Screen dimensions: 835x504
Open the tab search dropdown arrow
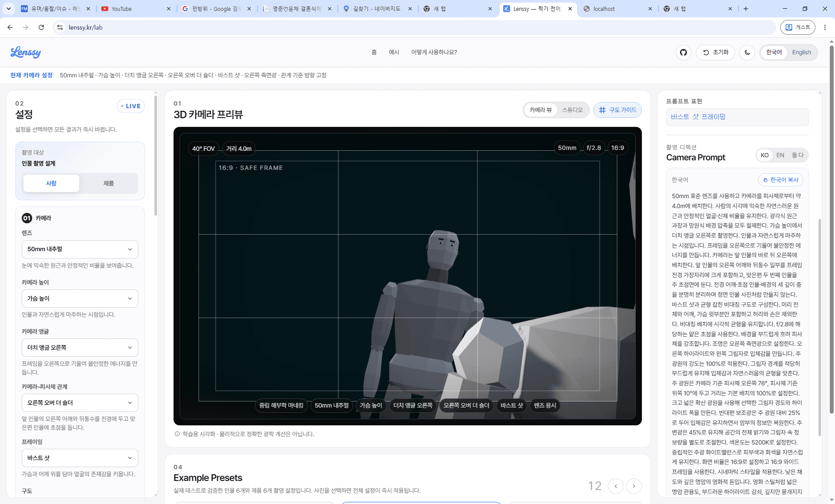(9, 9)
